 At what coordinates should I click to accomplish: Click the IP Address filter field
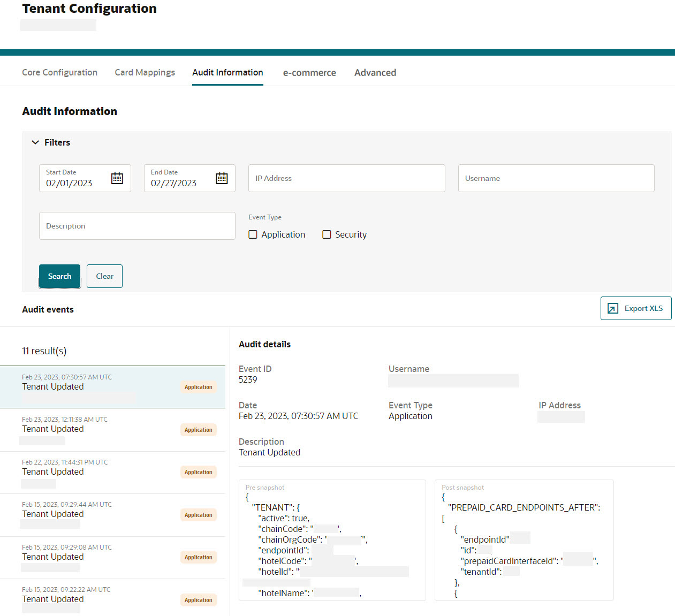click(x=346, y=178)
